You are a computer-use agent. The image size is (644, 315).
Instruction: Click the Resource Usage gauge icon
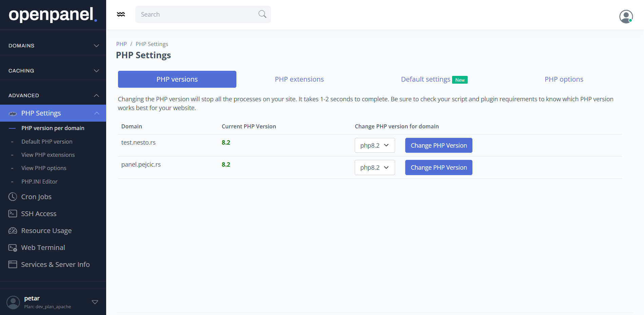[13, 231]
